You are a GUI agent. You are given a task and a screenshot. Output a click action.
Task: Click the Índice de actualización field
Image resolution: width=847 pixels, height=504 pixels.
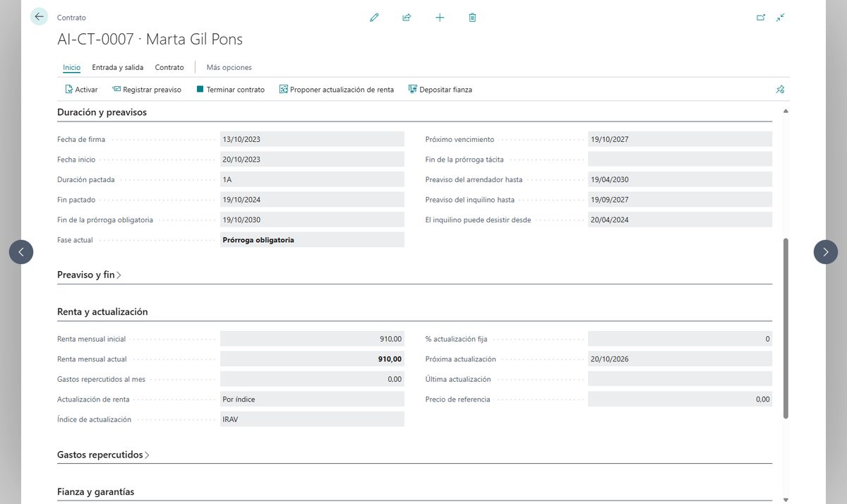[x=312, y=419]
